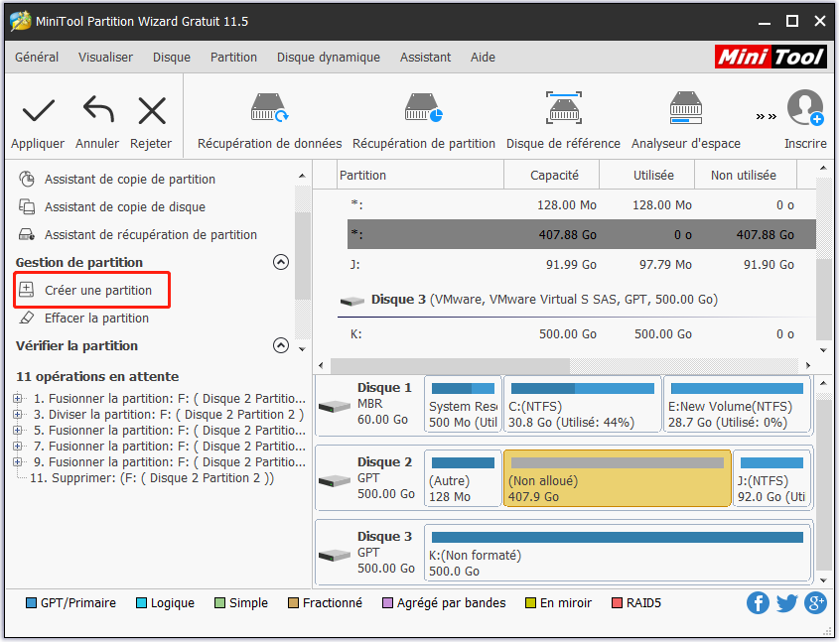Select J:(NTFS) 92.0 Go block
The image size is (840, 642).
pyautogui.click(x=771, y=478)
